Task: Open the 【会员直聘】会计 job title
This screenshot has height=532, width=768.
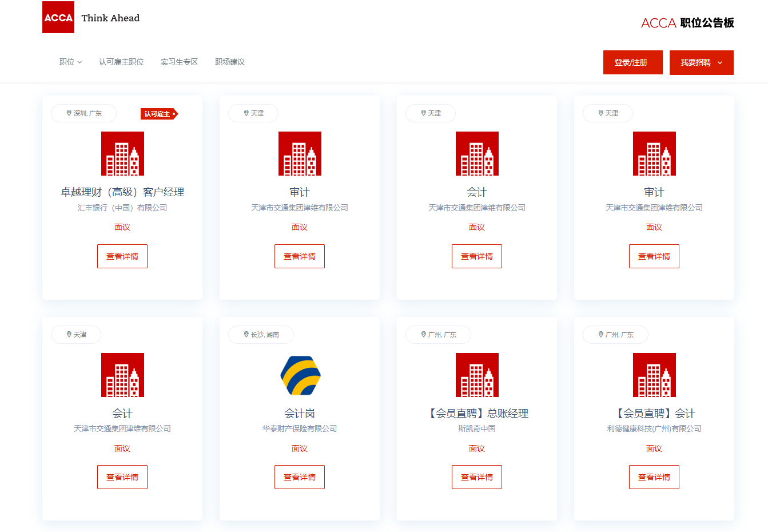Action: pyautogui.click(x=654, y=413)
